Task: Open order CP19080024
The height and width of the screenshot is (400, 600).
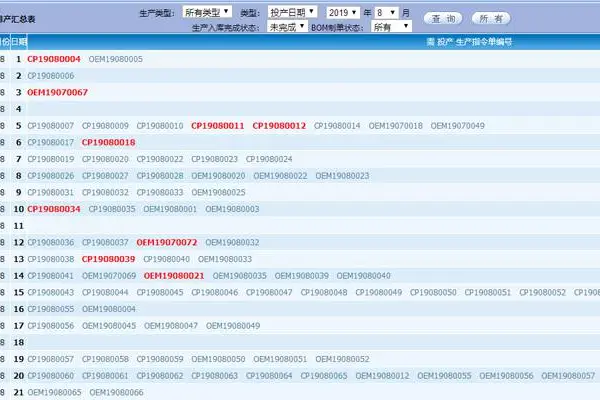Action: [x=269, y=159]
